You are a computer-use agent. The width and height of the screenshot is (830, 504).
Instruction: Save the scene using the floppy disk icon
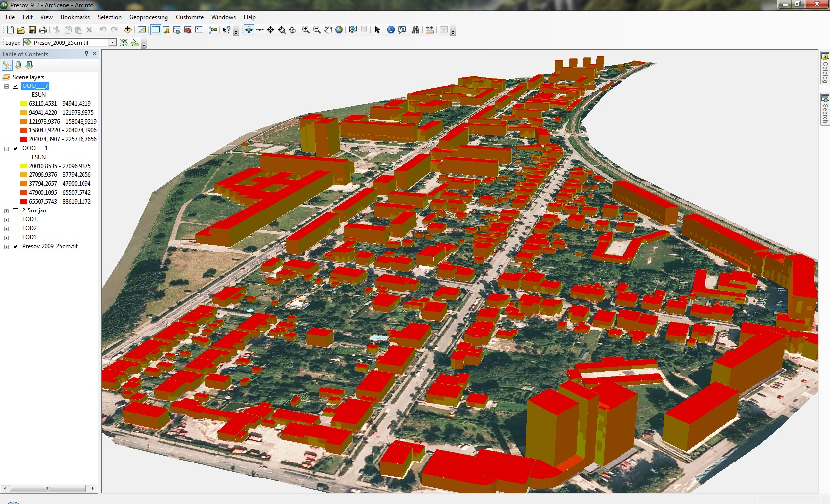[x=32, y=30]
